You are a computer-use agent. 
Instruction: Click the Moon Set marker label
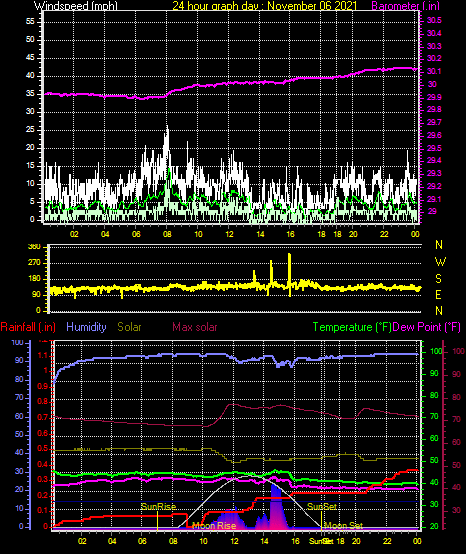point(343,526)
